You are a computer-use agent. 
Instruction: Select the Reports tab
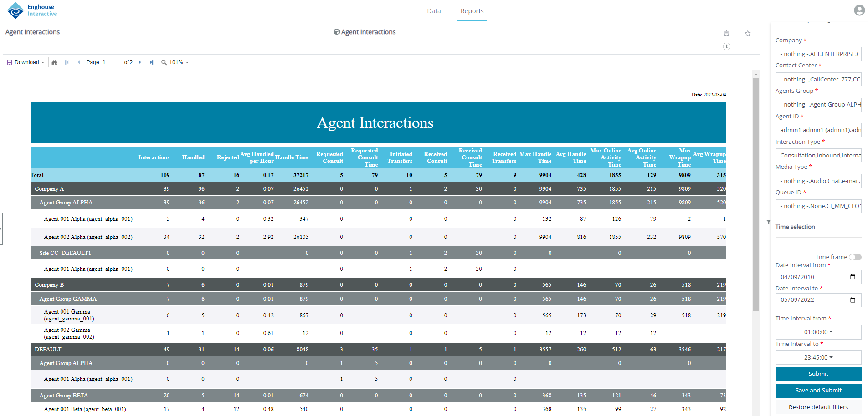(472, 10)
